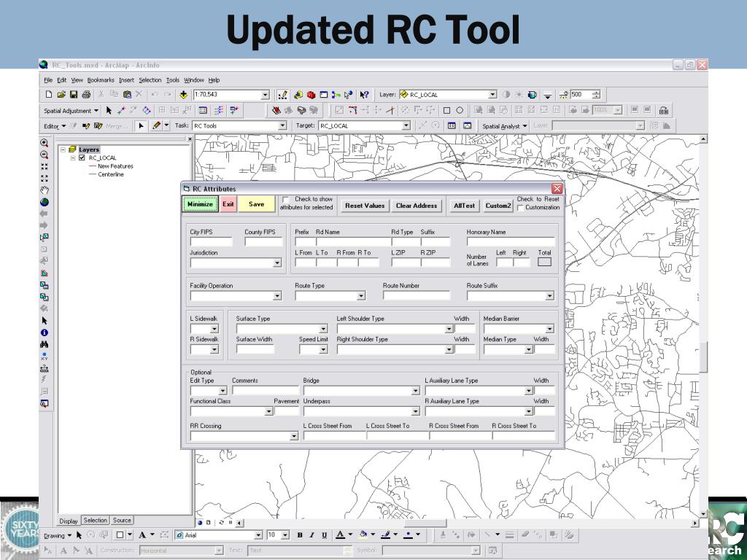Set font color with the underlined A swatch

[340, 535]
